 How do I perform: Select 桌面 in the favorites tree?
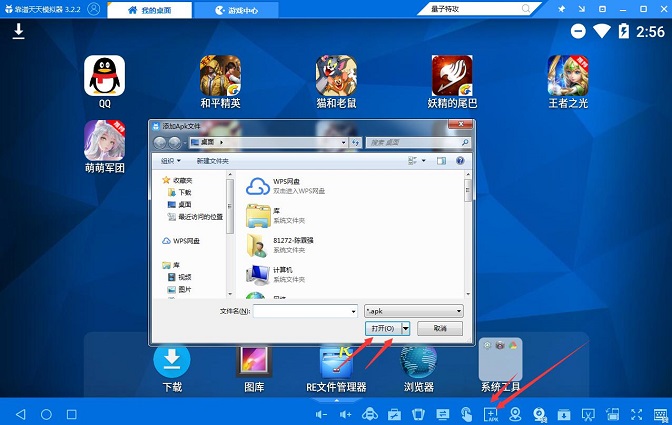(180, 205)
